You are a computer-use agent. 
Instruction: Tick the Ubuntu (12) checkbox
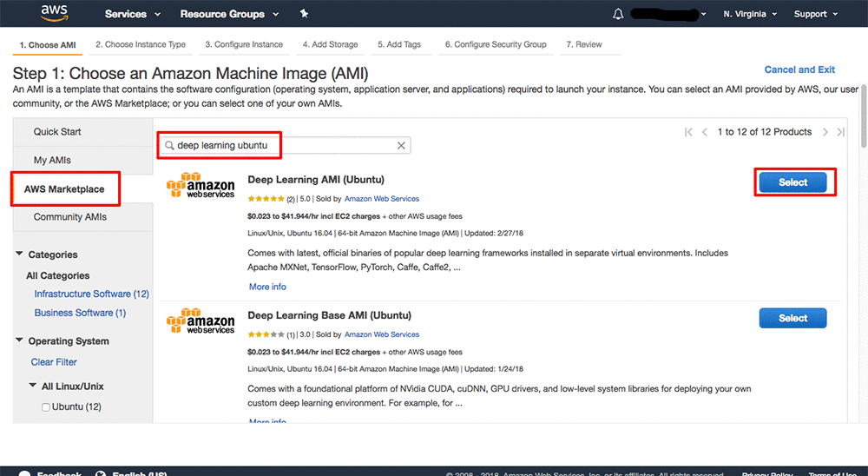[x=46, y=407]
